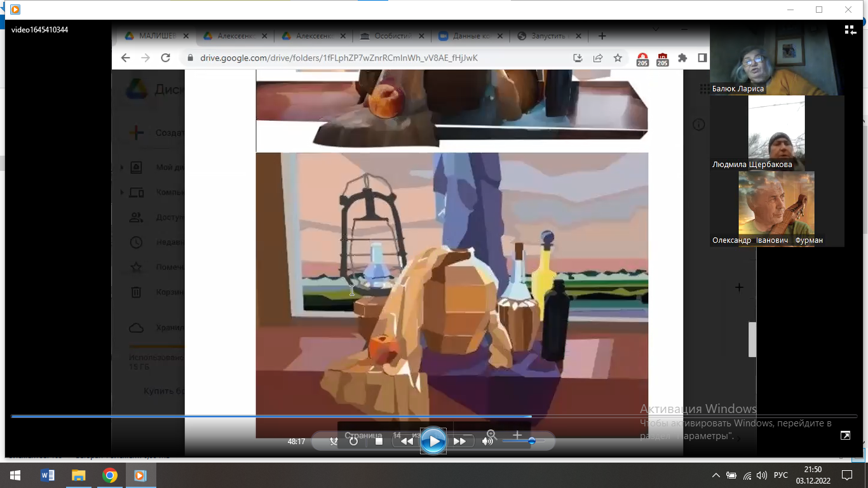Close the Данные tab
This screenshot has height=488, width=868.
pyautogui.click(x=501, y=36)
